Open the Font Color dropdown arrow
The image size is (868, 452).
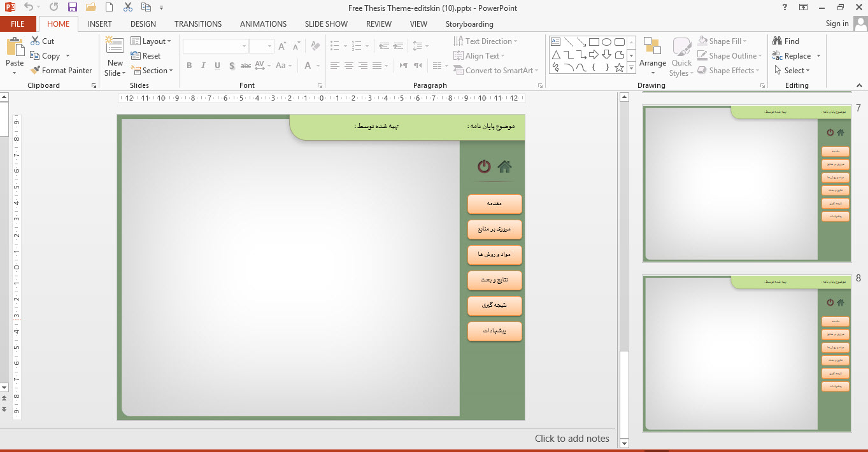point(317,66)
